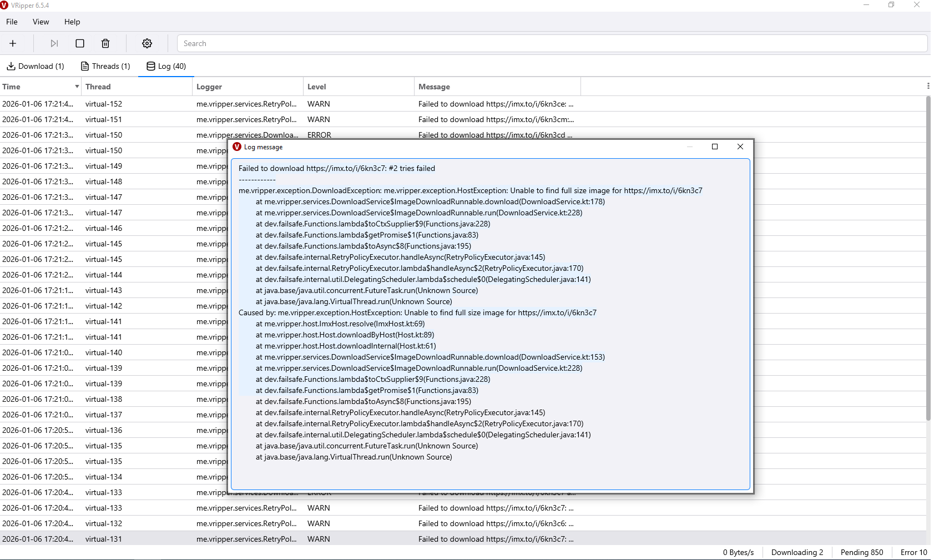Click the Host.downloadByHost stack line

(345, 335)
